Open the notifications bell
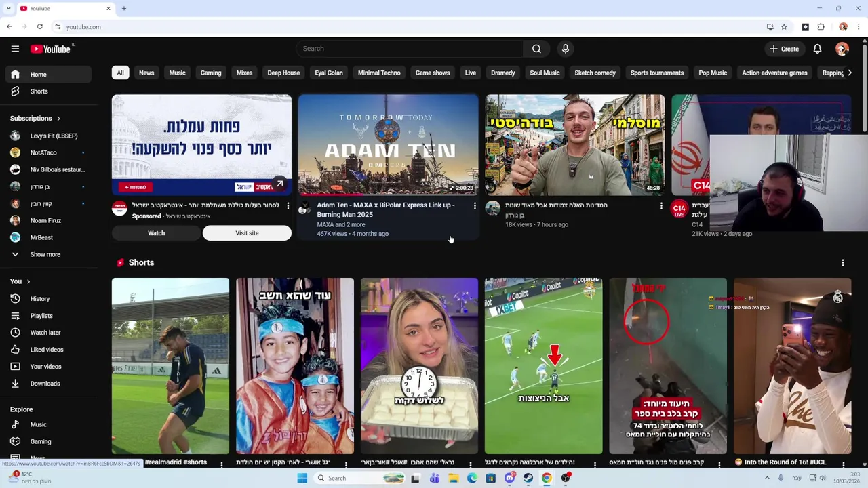This screenshot has height=488, width=868. pyautogui.click(x=817, y=49)
